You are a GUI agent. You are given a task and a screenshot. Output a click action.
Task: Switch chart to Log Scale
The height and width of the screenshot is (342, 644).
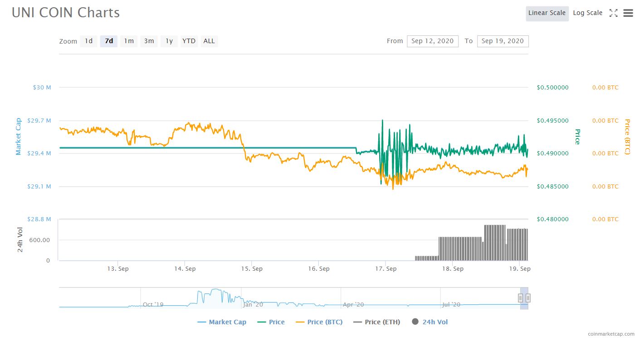pyautogui.click(x=588, y=13)
